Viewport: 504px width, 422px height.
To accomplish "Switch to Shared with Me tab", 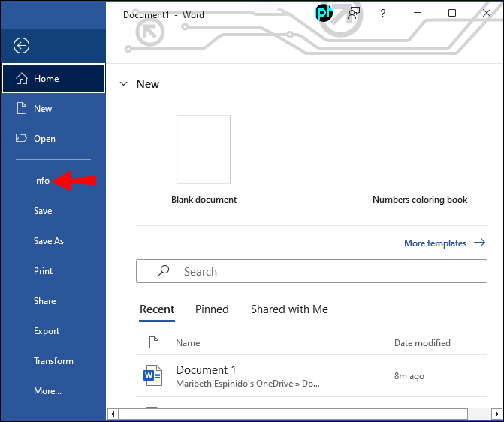I will (289, 309).
